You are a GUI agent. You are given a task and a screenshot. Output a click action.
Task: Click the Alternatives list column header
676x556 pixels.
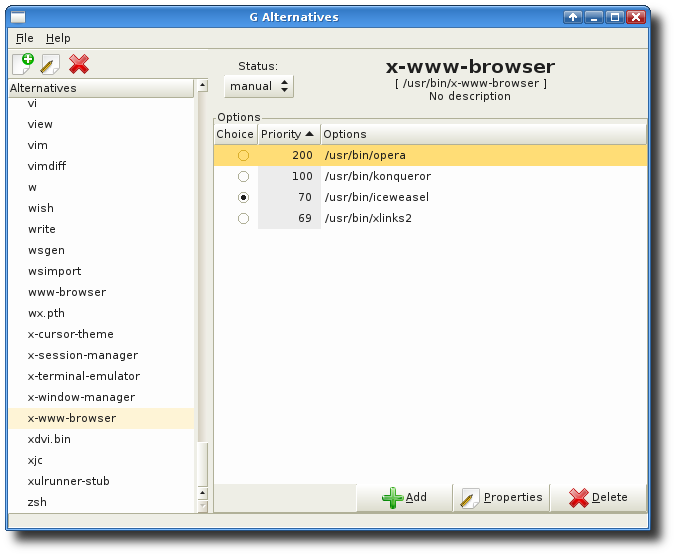[100, 88]
